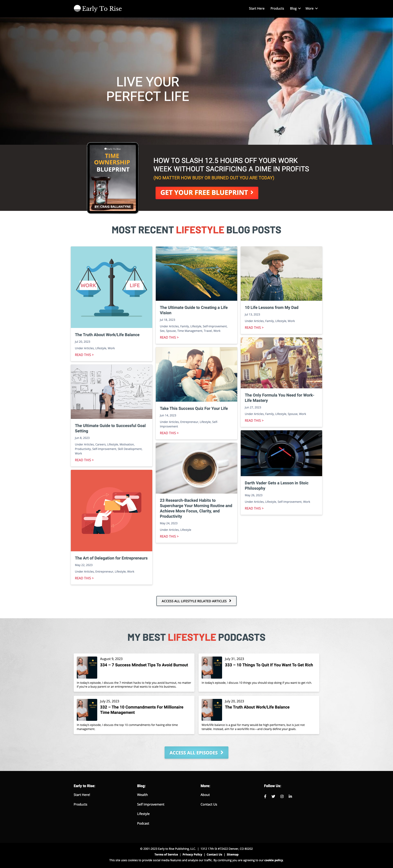Screen dimensions: 393x868
Task: Open Instagram icon in footer
Action: tap(282, 796)
